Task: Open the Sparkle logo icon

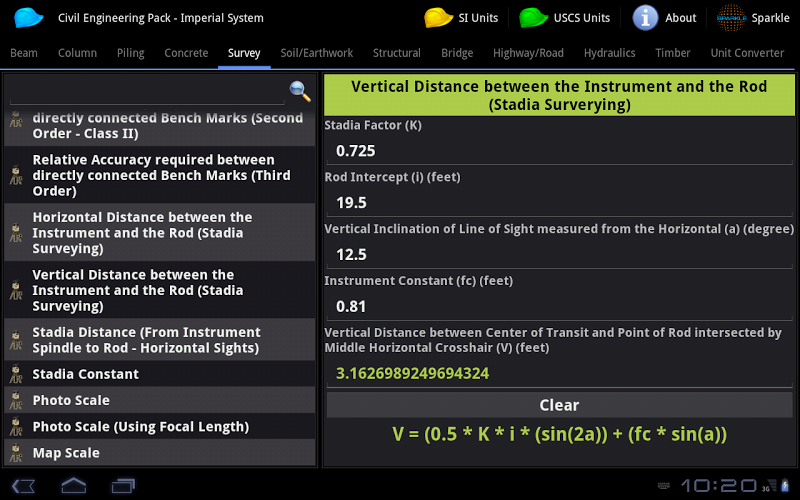Action: tap(731, 17)
